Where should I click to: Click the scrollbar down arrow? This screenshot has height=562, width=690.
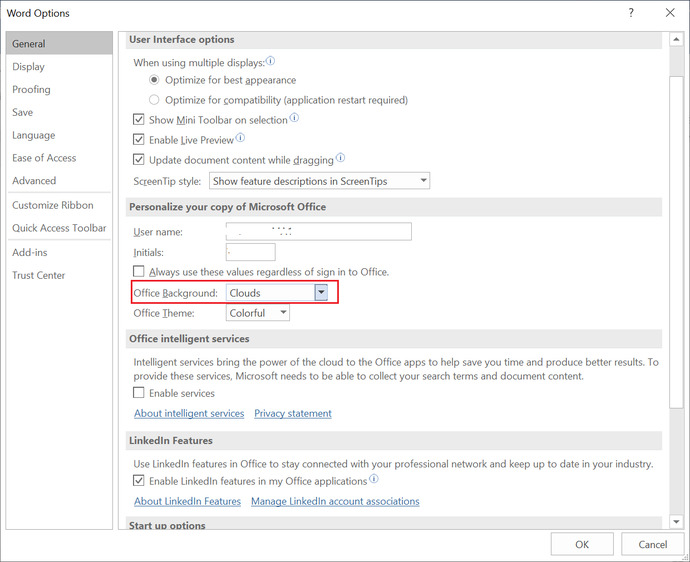[x=676, y=522]
